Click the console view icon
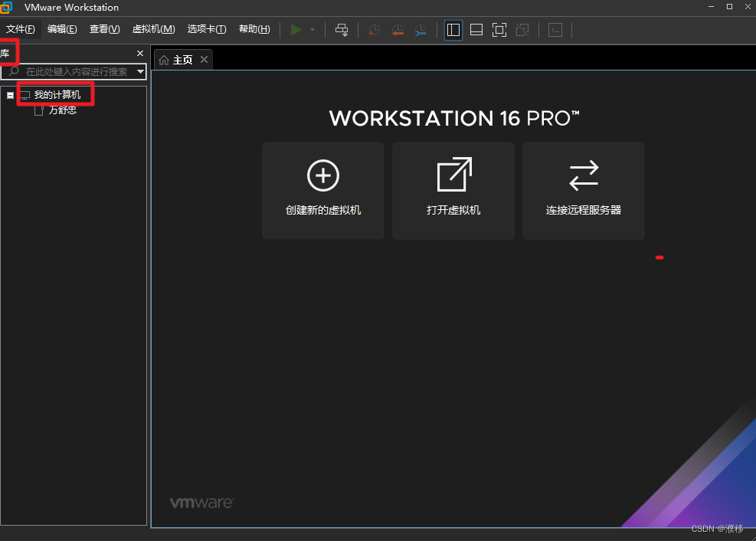Image resolution: width=756 pixels, height=541 pixels. (555, 30)
